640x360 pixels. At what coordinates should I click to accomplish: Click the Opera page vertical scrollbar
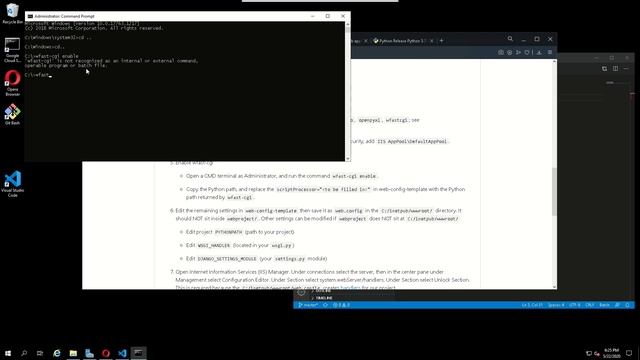[x=554, y=174]
